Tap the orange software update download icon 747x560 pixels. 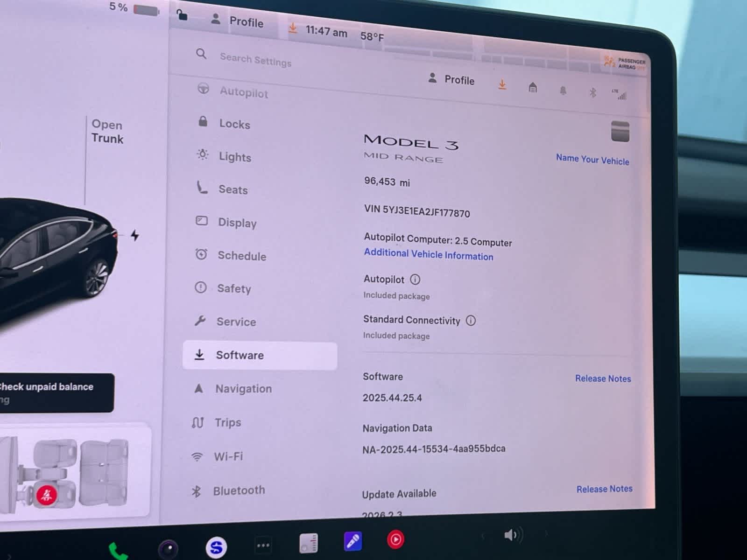502,84
